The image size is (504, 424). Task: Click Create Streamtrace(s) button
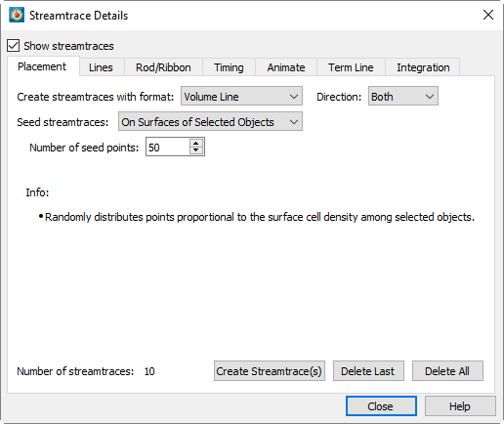tap(270, 371)
